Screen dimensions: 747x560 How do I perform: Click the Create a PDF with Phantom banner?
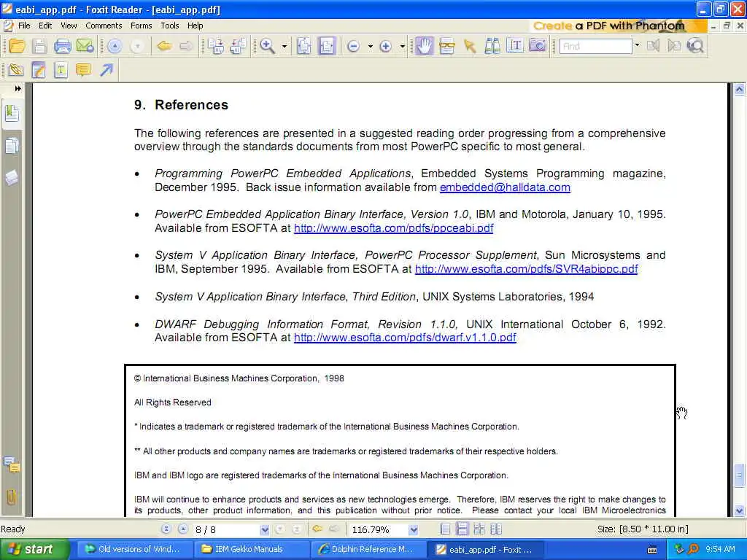(617, 26)
